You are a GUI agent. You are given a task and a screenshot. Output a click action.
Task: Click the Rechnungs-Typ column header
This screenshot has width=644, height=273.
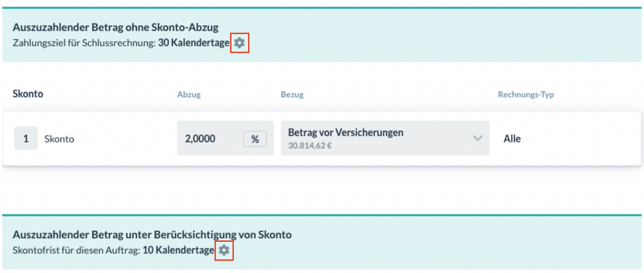pos(526,94)
